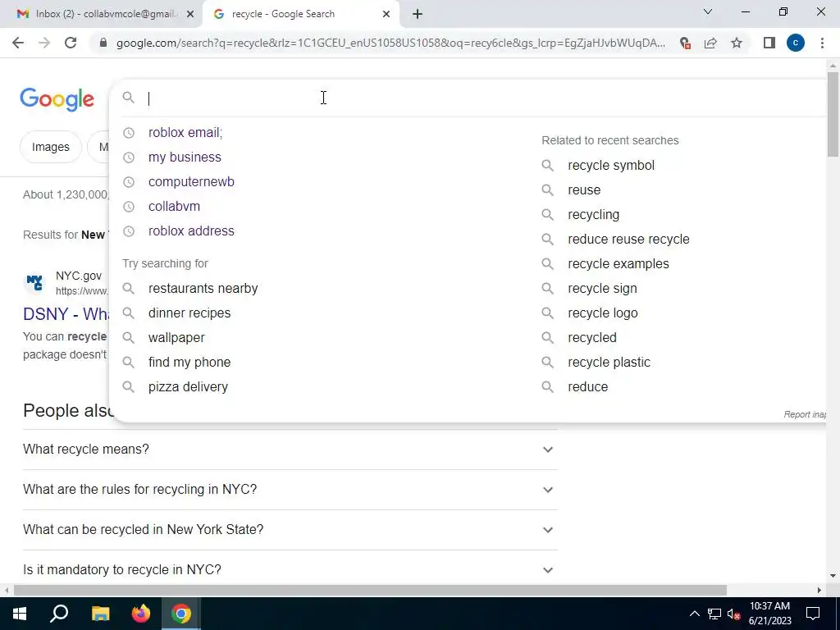The height and width of the screenshot is (630, 840).
Task: Select recent search 'roblox address'
Action: (x=191, y=231)
